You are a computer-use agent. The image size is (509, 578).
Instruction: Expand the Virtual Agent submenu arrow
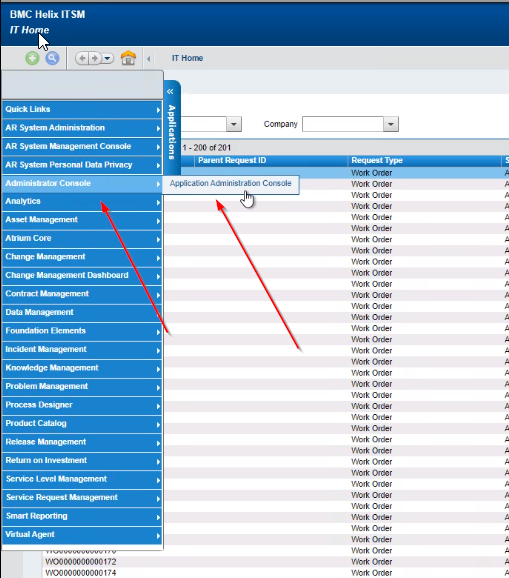coord(158,536)
